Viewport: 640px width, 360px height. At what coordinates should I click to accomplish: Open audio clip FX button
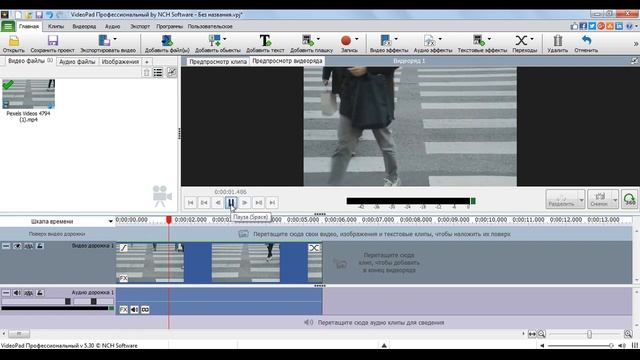pos(124,310)
